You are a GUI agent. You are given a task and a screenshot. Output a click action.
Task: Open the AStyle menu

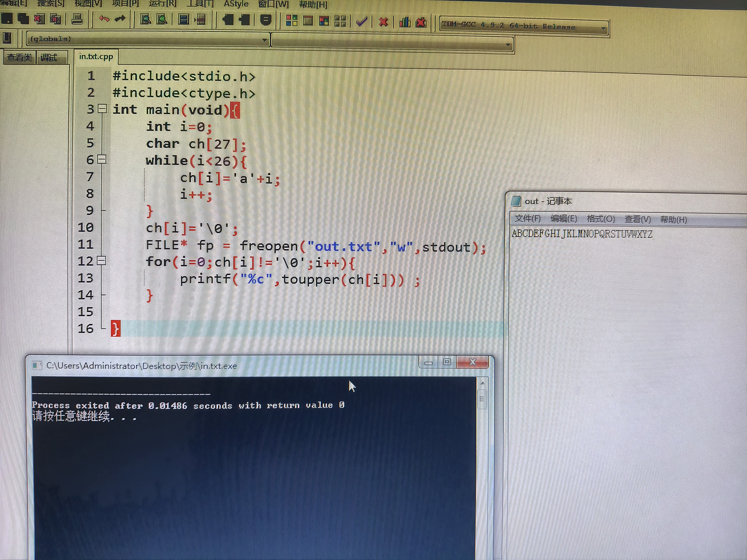click(x=236, y=4)
